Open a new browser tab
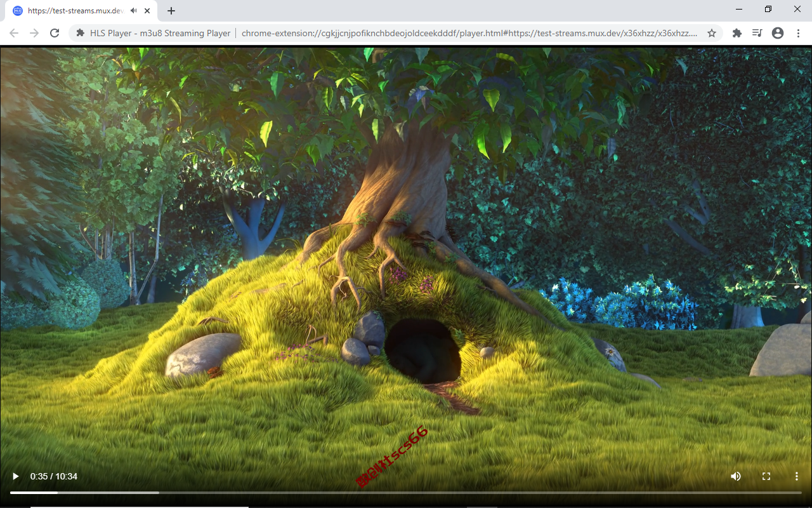This screenshot has width=812, height=508. tap(171, 11)
